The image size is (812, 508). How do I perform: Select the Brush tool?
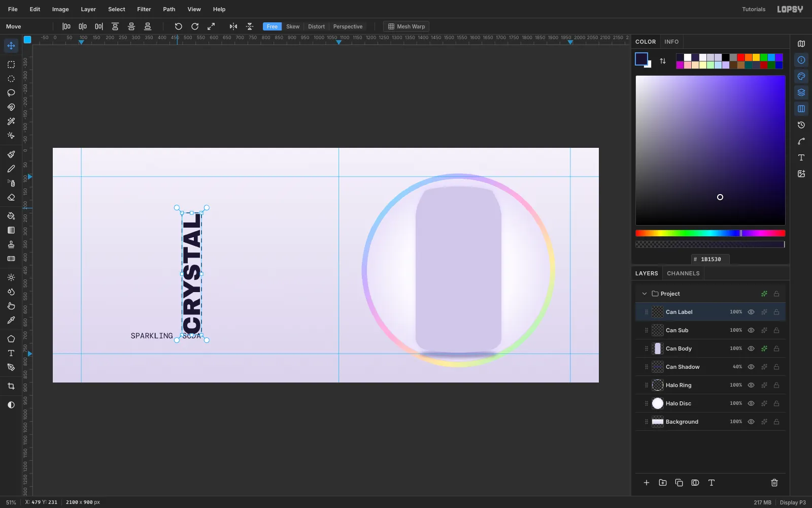tap(11, 154)
